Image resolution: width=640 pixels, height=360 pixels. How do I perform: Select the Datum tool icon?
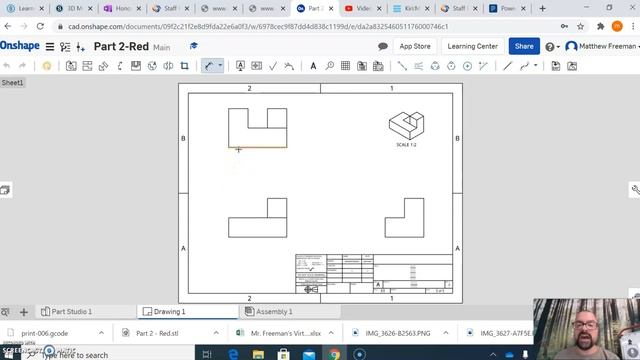pos(240,66)
